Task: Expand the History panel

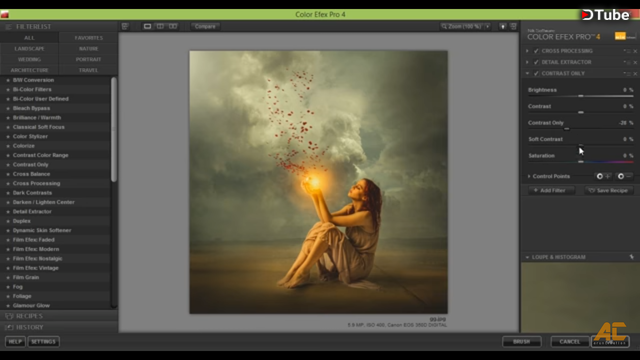Action: coord(29,327)
